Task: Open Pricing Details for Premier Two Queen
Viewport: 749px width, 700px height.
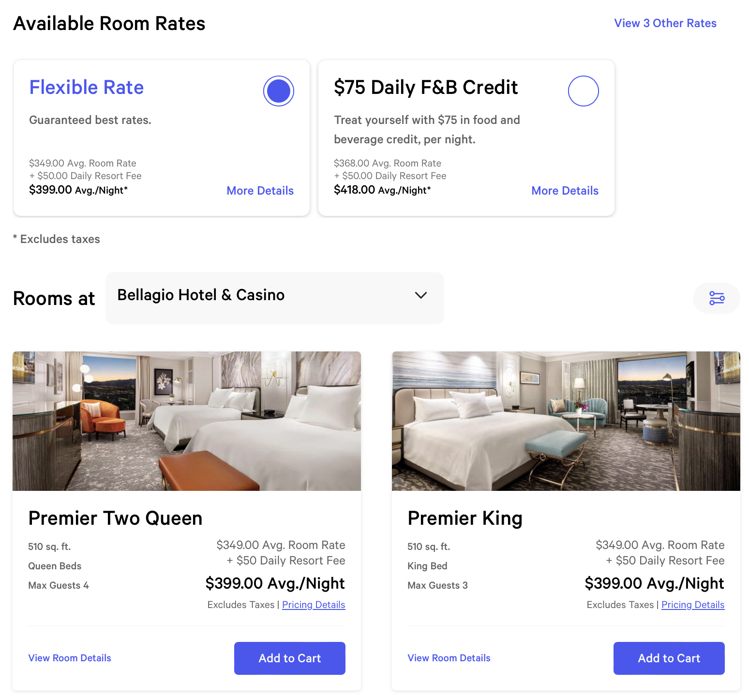Action: click(x=314, y=605)
